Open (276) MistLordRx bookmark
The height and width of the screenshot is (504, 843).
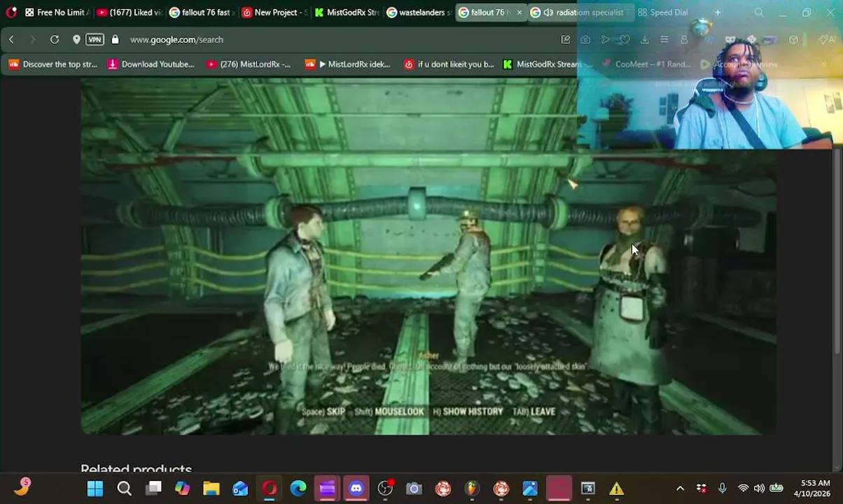point(249,64)
